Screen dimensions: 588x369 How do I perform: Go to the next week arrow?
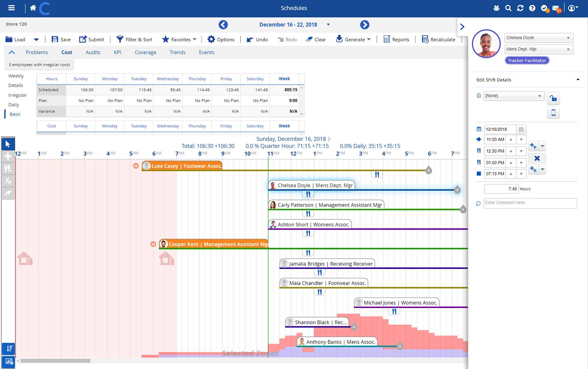[365, 25]
